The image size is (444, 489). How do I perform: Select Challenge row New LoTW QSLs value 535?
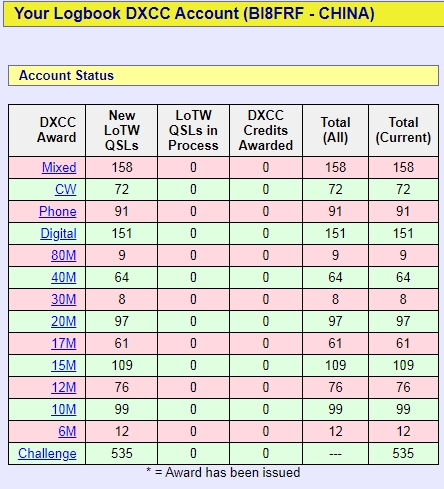point(122,453)
